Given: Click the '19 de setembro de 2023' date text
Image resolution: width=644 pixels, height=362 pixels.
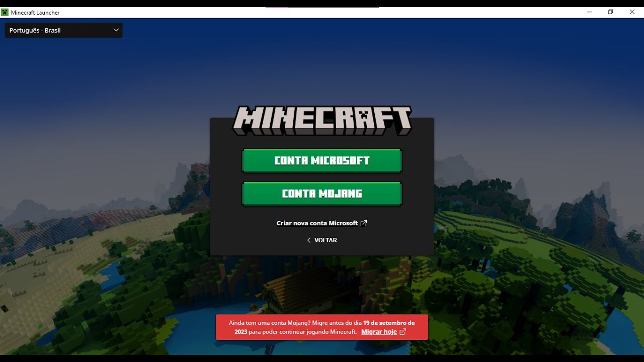Looking at the screenshot, I should tap(325, 327).
